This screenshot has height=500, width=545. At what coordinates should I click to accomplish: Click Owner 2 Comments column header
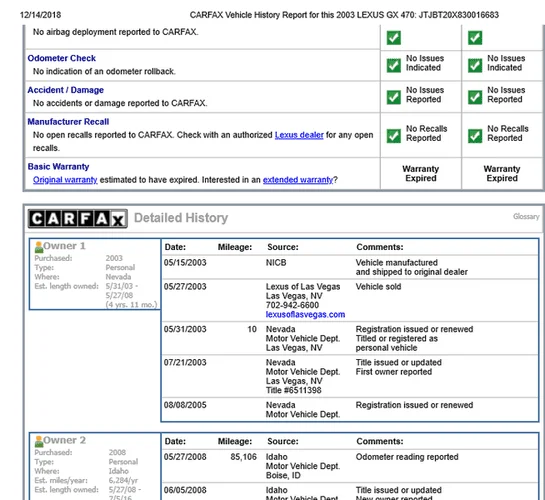(380, 441)
